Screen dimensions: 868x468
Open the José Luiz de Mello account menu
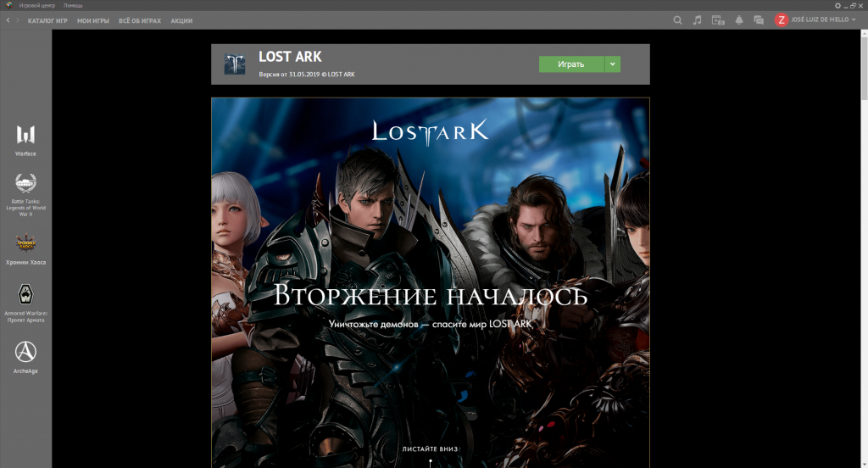(x=823, y=19)
